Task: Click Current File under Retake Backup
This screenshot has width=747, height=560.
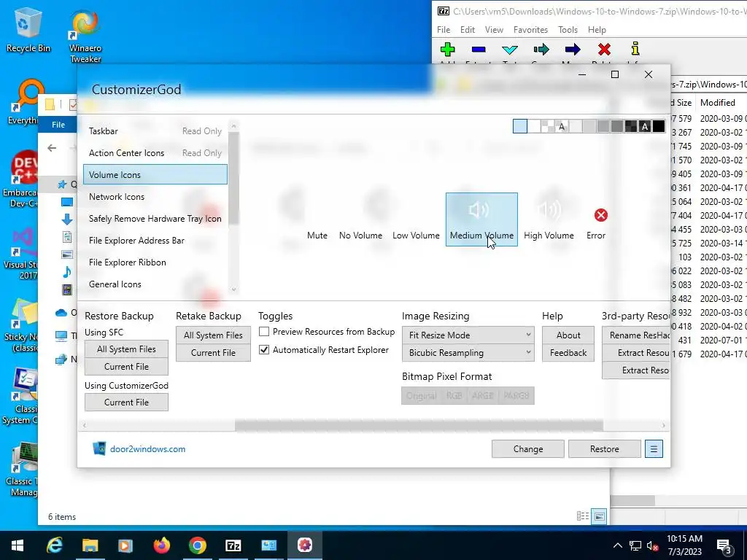Action: tap(213, 352)
